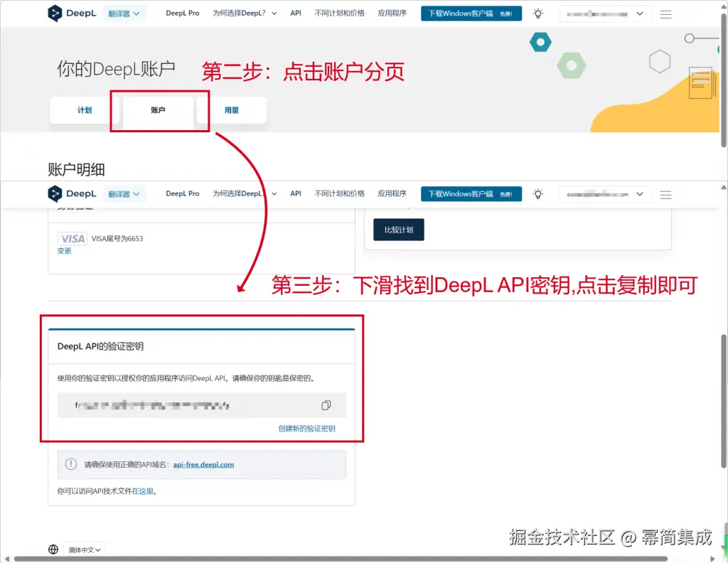This screenshot has height=563, width=728.
Task: Click 在这里 API documentation link
Action: pyautogui.click(x=142, y=491)
